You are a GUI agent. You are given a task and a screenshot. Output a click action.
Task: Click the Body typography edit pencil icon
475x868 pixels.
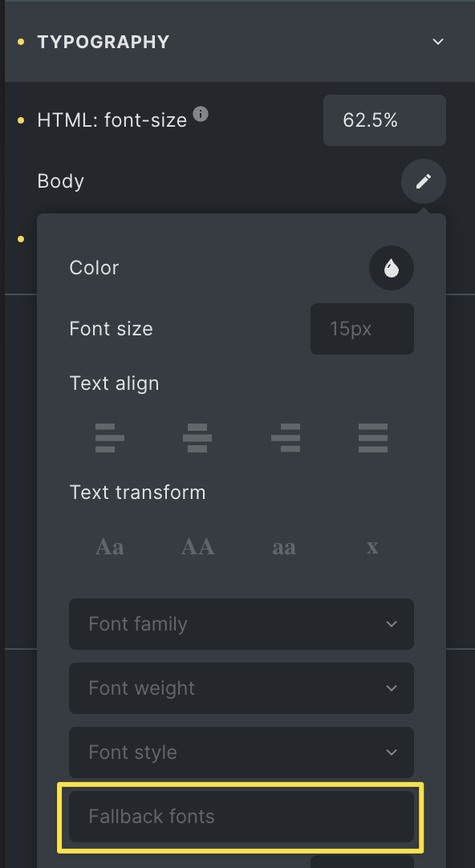[424, 181]
